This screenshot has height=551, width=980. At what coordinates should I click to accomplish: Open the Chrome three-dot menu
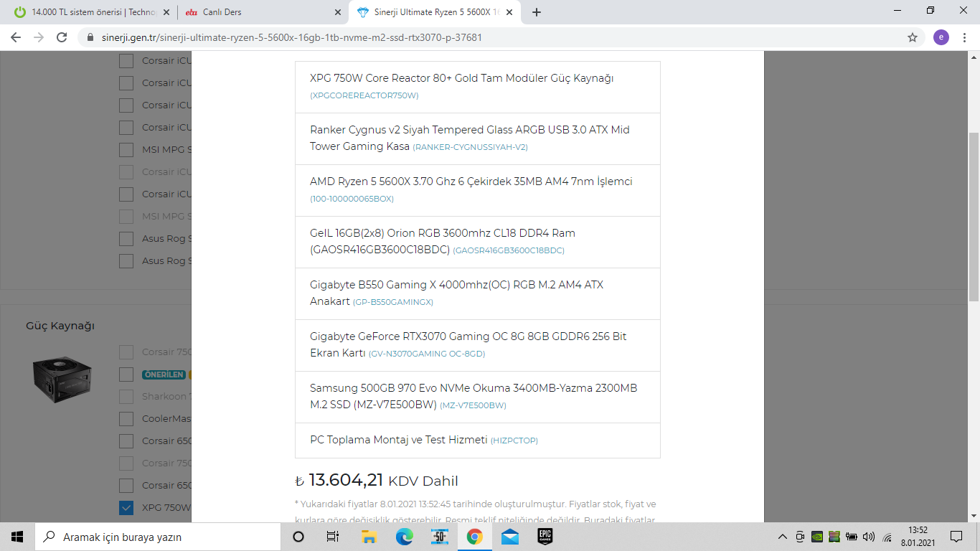pyautogui.click(x=966, y=37)
